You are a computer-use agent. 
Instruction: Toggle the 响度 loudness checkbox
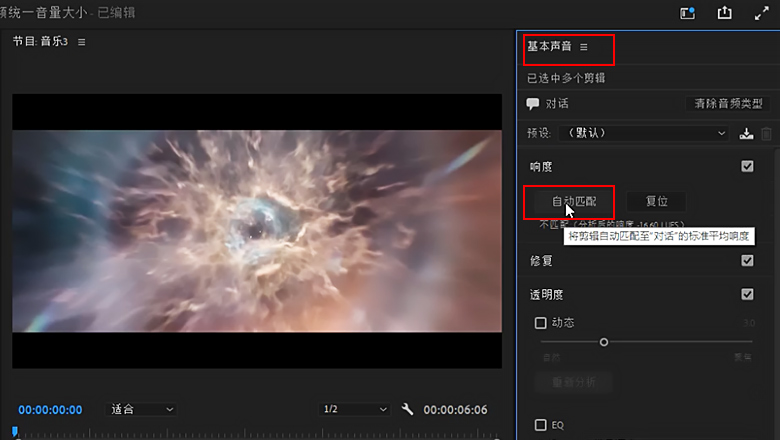point(747,166)
